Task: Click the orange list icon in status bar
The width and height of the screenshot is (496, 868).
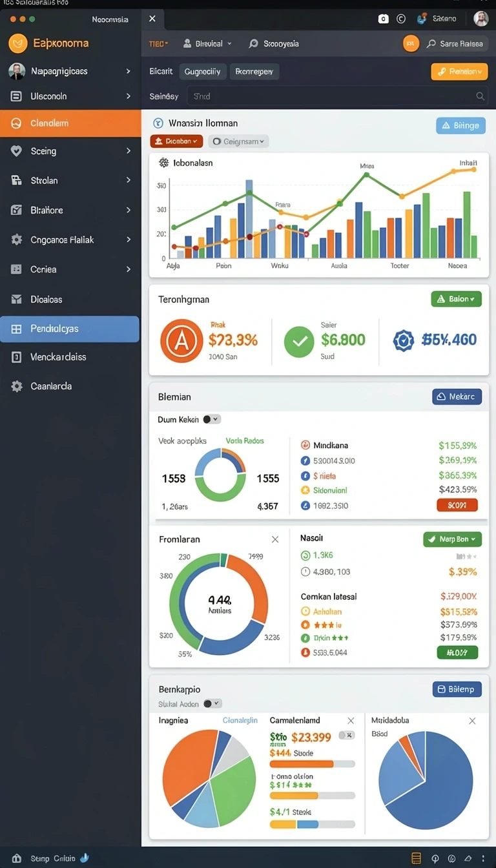Action: 417,858
